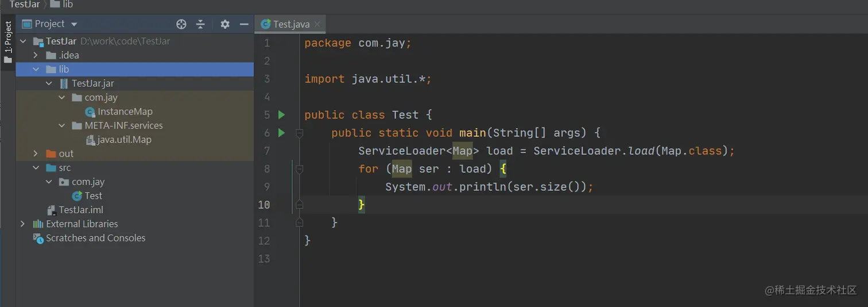Click the locate/scroll-from-source target icon

pyautogui.click(x=181, y=24)
